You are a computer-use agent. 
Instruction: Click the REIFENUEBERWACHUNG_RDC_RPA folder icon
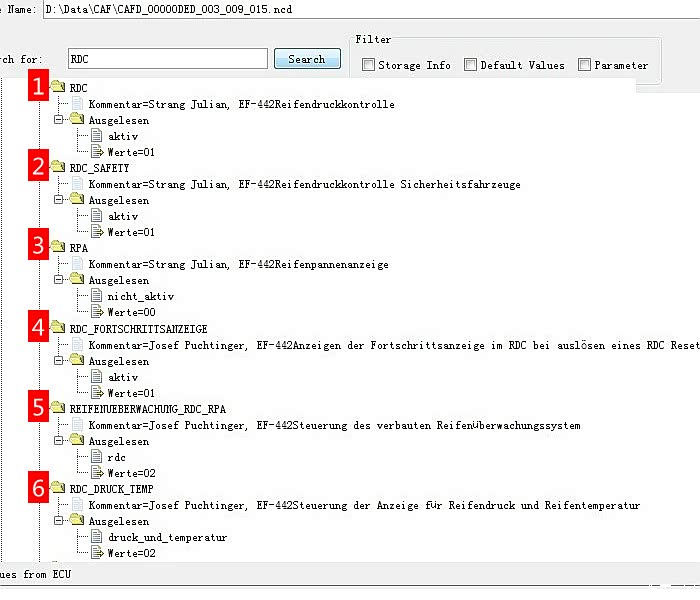pyautogui.click(x=58, y=409)
